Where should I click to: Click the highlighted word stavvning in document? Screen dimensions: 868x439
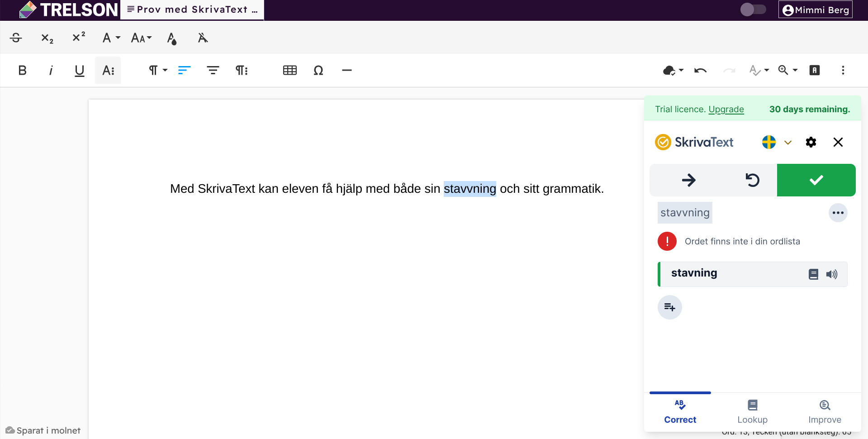(x=470, y=189)
